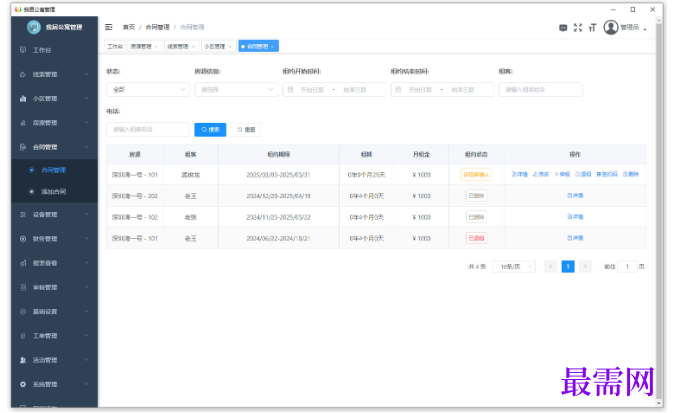This screenshot has width=673, height=413.
Task: Click the blue 搜索 search button
Action: tap(210, 130)
